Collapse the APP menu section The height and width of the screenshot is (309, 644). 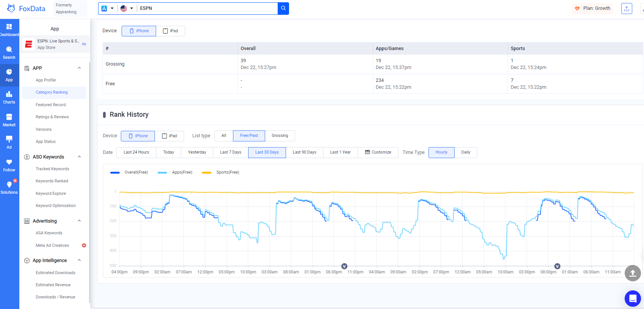point(79,68)
